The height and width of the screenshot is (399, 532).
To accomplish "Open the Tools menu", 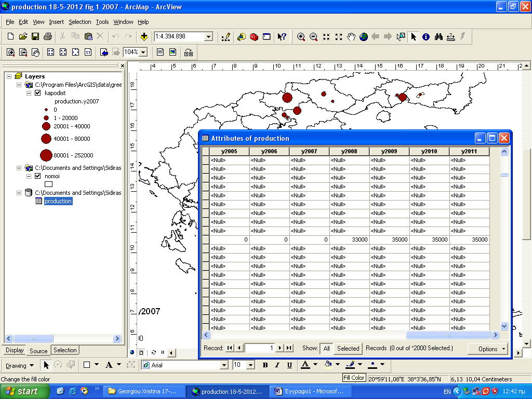I will pos(102,22).
